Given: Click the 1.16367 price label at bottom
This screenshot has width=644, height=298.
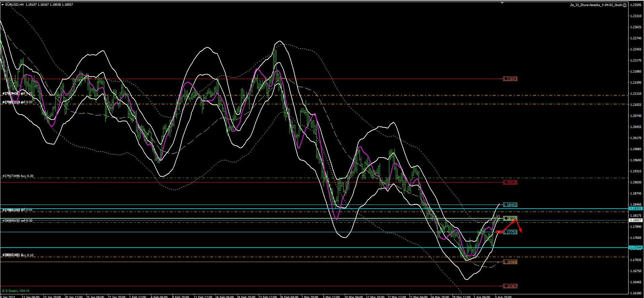Looking at the screenshot, I should [510, 286].
